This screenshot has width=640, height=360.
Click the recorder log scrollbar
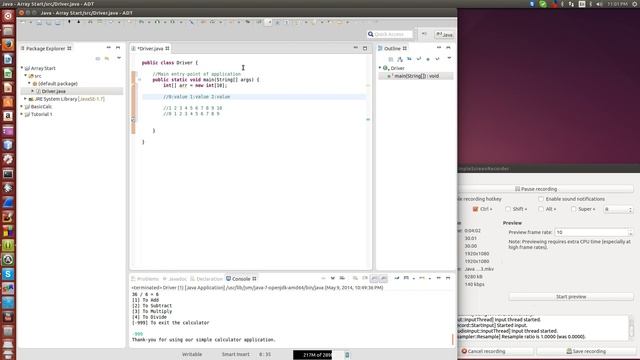click(631, 328)
